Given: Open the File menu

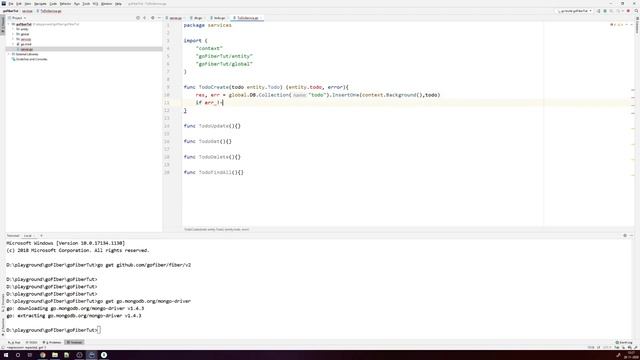Looking at the screenshot, I should coord(11,4).
